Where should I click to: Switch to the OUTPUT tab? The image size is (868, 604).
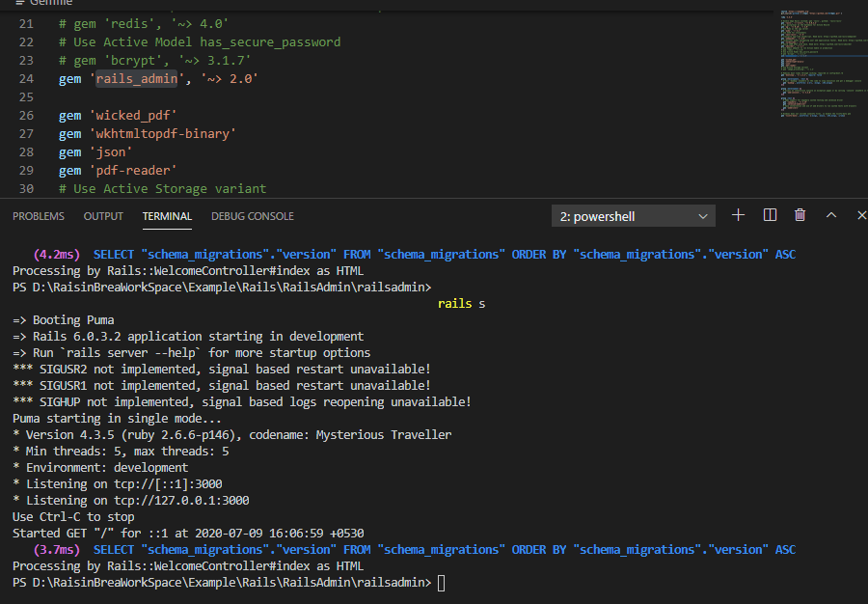(103, 215)
